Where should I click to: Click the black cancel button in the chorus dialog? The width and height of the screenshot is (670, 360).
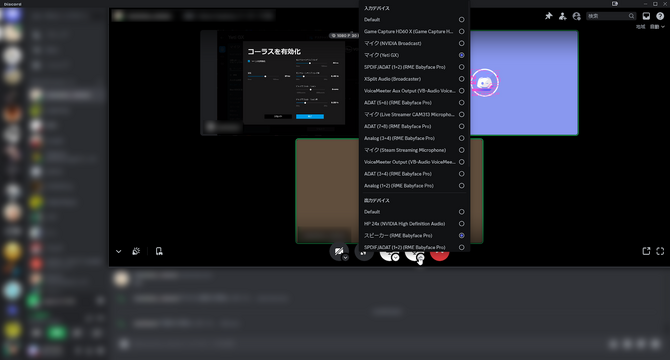[x=278, y=117]
